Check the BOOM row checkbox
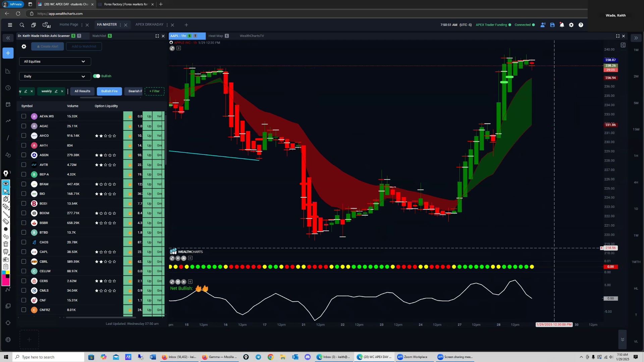This screenshot has height=362, width=644. point(23,213)
